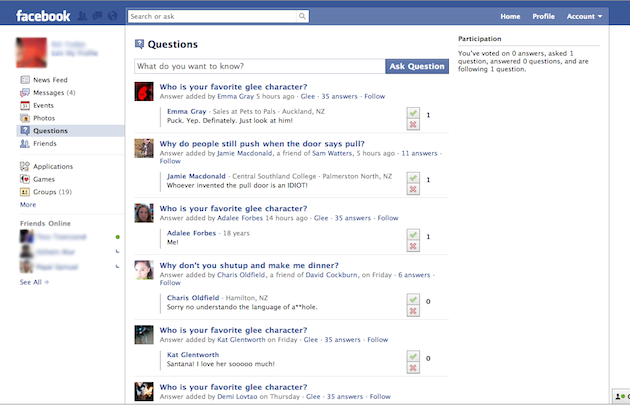Image resolution: width=630 pixels, height=405 pixels.
Task: Click the Applications sidebar icon
Action: [x=25, y=166]
